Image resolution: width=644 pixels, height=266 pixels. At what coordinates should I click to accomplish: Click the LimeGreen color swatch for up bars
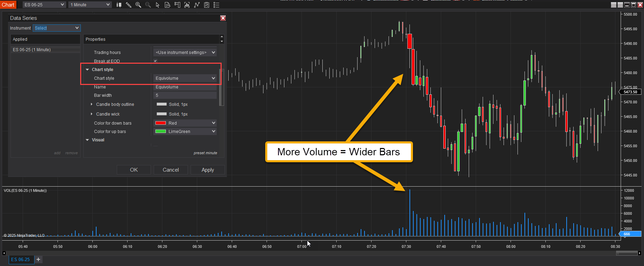[x=161, y=131]
